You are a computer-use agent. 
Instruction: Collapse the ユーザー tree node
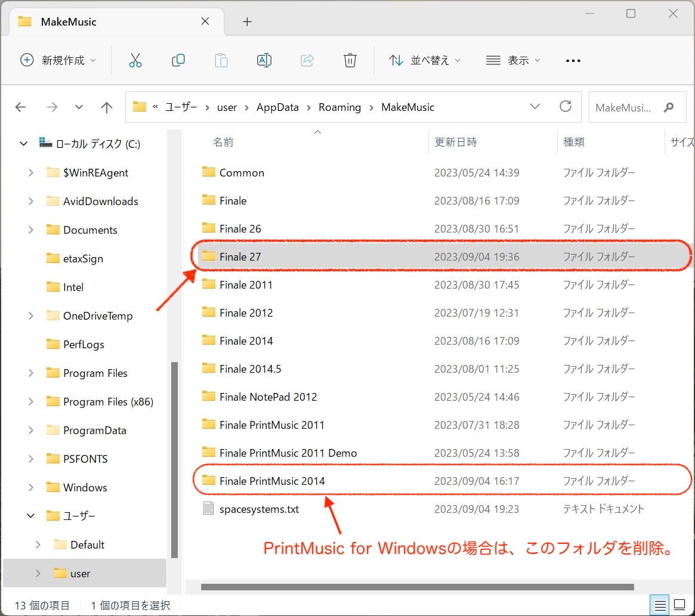(x=30, y=516)
